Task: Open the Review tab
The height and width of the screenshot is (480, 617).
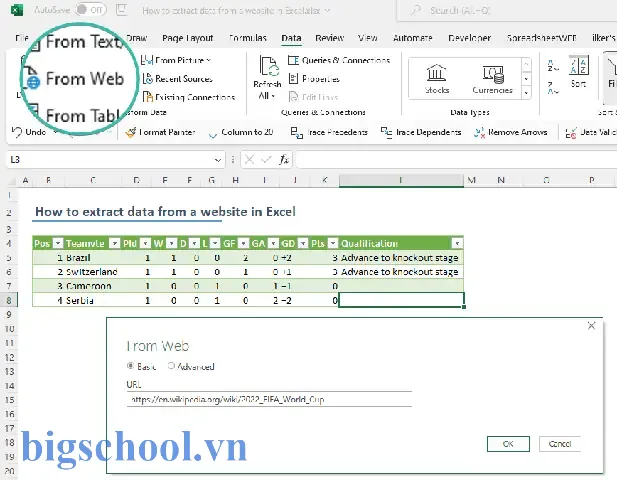Action: [x=329, y=38]
